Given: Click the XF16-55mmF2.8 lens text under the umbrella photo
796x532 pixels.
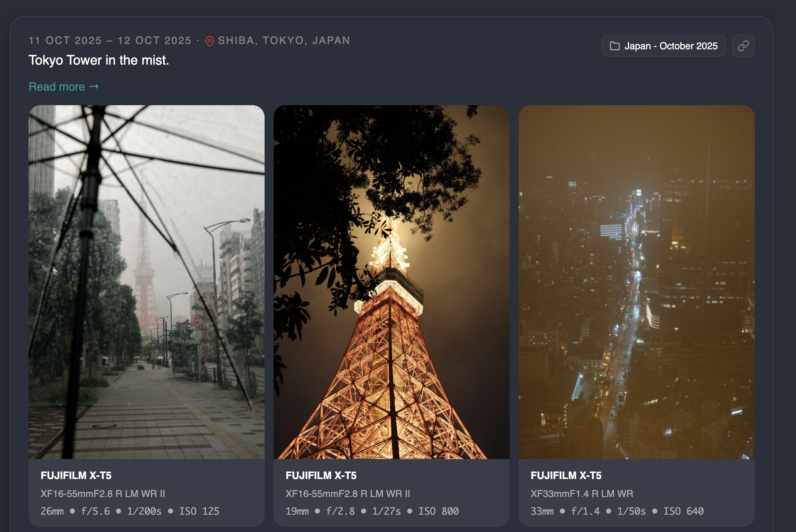Looking at the screenshot, I should pyautogui.click(x=103, y=493).
